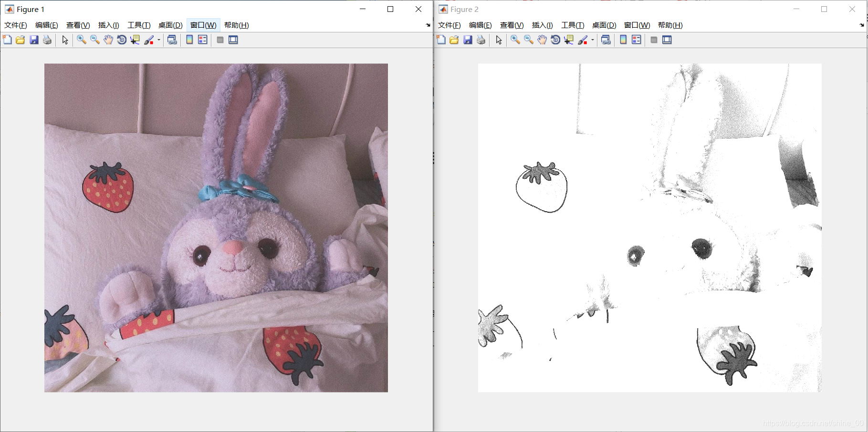Select Pan hand tool in Figure 1
This screenshot has height=432, width=868.
point(108,40)
